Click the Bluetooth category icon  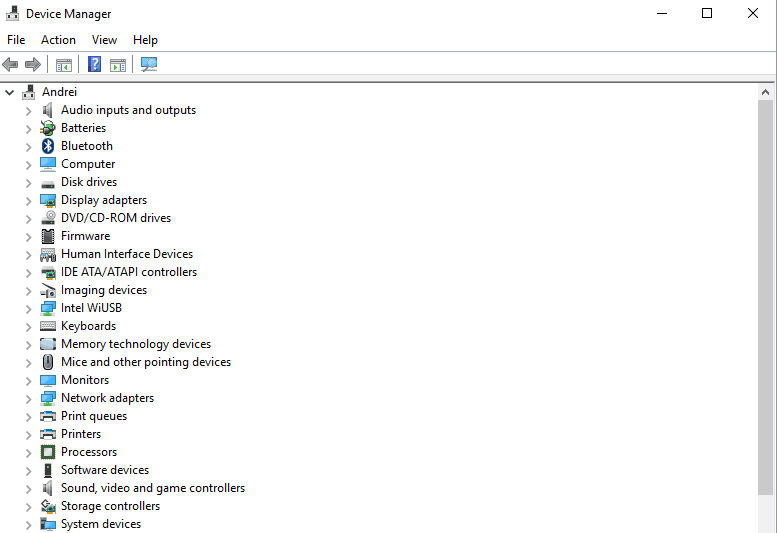point(48,146)
